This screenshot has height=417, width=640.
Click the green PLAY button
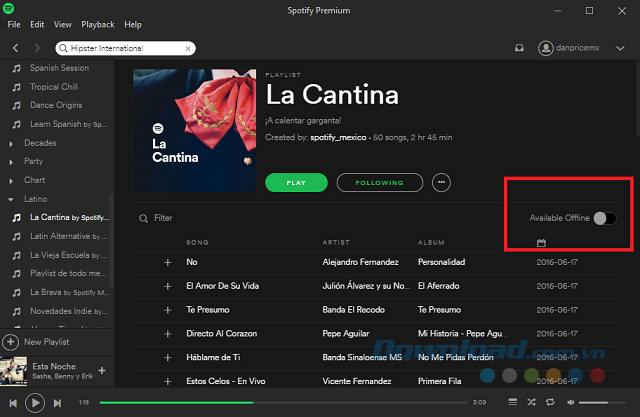coord(296,182)
